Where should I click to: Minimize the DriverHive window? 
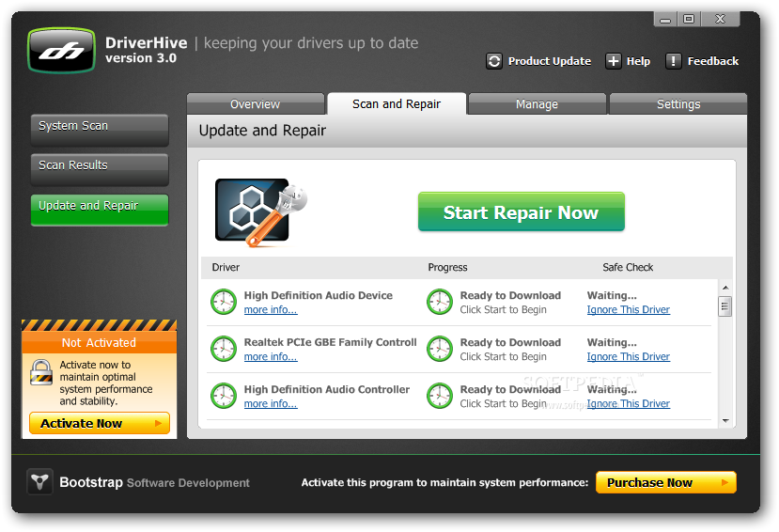tap(665, 20)
